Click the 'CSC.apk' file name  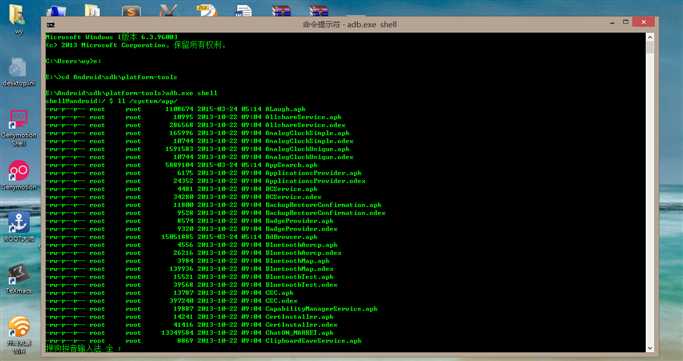click(279, 293)
